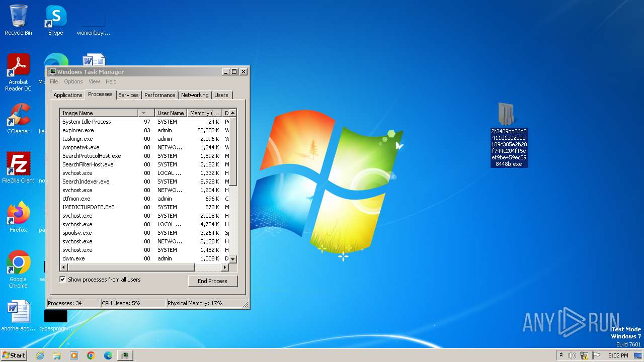Select the womenbuyi... desktop file
644x362 pixels.
click(94, 23)
